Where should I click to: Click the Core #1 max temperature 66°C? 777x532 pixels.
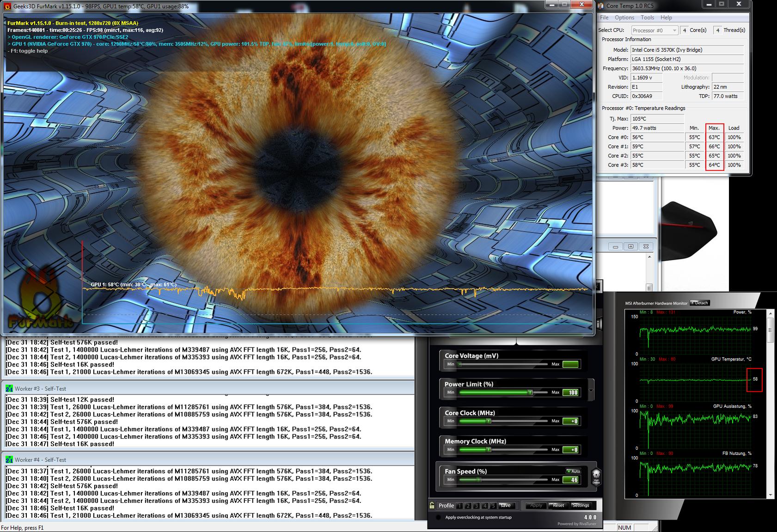pyautogui.click(x=714, y=147)
